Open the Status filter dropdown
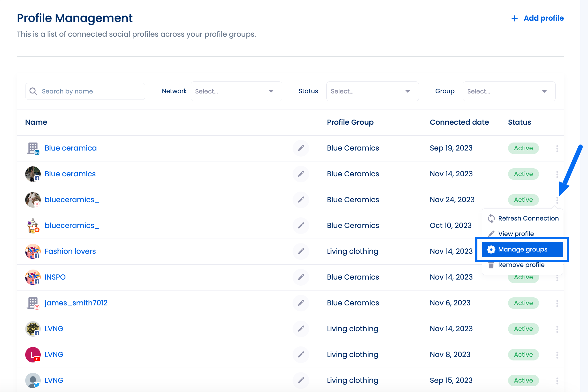The image size is (588, 392). pyautogui.click(x=372, y=91)
